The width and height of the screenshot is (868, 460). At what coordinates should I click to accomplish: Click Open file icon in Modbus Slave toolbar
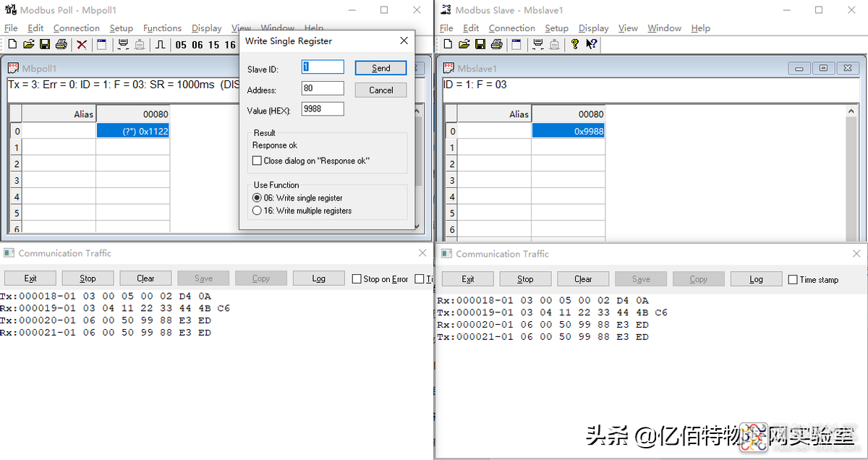[464, 44]
